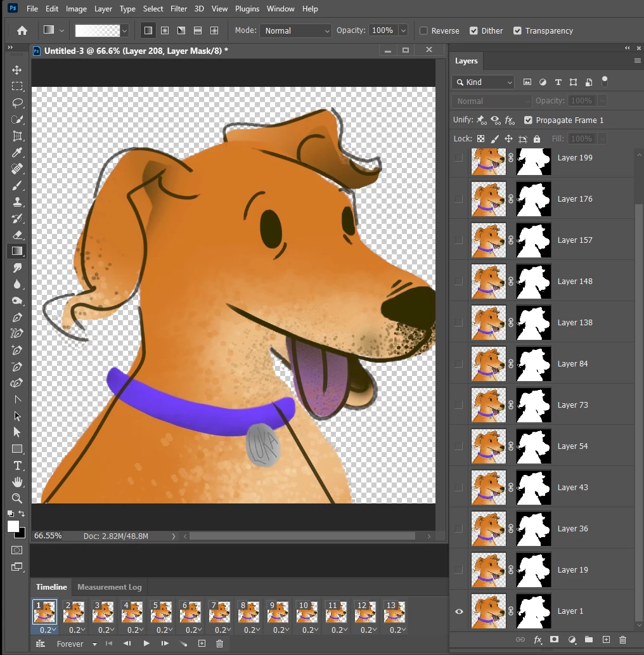Swap foreground and background colors

tap(22, 514)
